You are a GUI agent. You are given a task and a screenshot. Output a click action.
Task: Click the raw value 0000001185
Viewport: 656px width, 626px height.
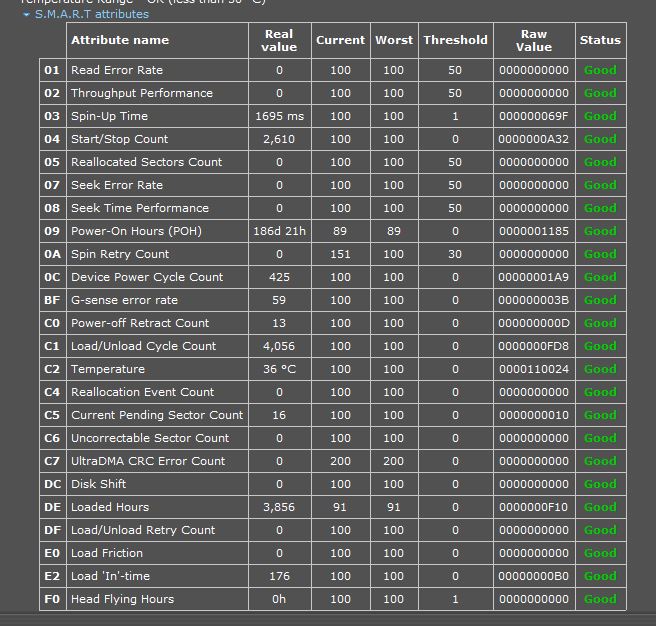[534, 231]
